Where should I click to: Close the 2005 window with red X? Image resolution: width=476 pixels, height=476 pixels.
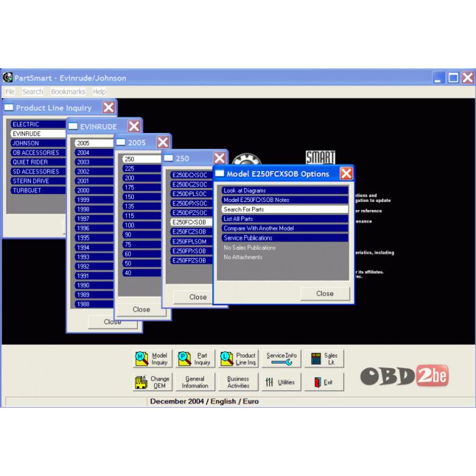(163, 142)
